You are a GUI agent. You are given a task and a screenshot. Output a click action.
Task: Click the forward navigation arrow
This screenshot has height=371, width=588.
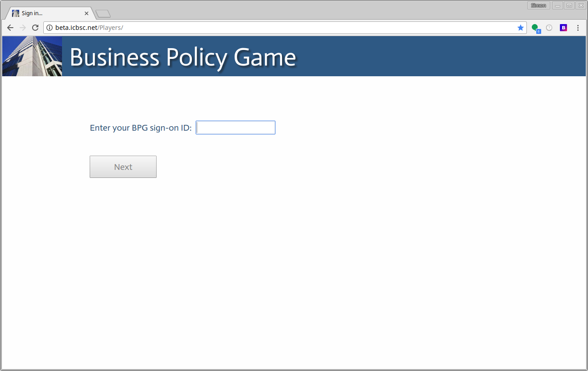[x=23, y=28]
